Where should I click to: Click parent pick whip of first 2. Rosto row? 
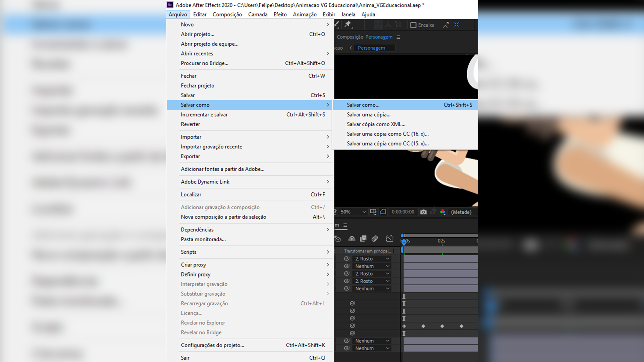pos(347,259)
